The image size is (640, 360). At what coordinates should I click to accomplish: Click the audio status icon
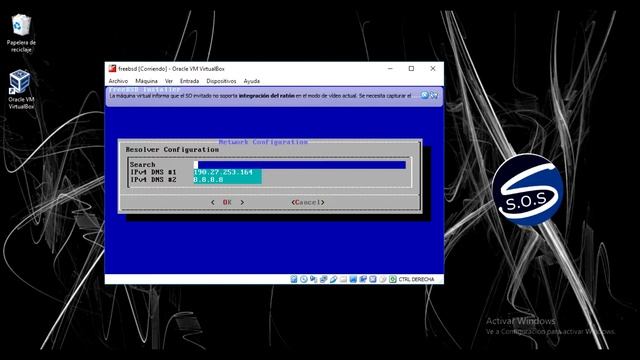(313, 279)
